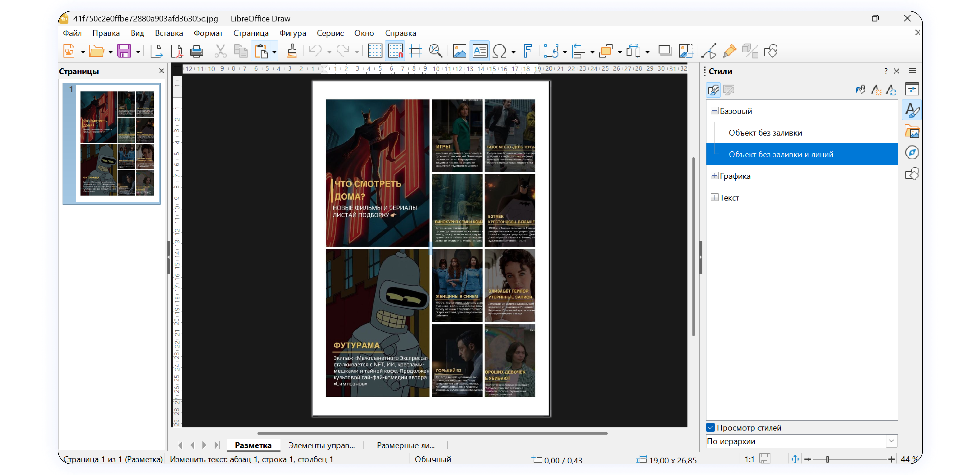Image resolution: width=980 pixels, height=475 pixels.
Task: Open the Navigator deck in the sidebar
Action: [x=912, y=152]
